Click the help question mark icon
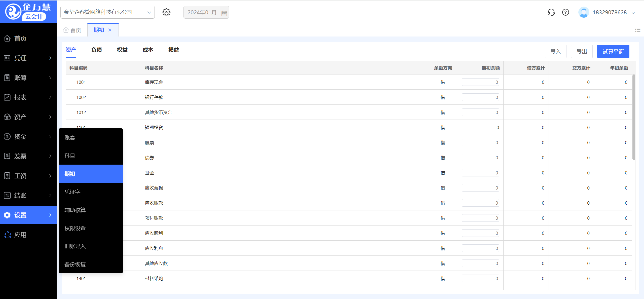This screenshot has height=299, width=644. [565, 12]
